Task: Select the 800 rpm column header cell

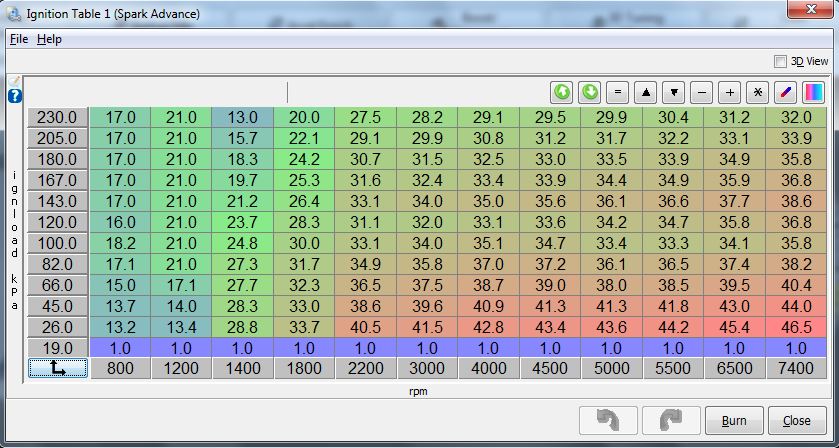Action: pyautogui.click(x=120, y=368)
